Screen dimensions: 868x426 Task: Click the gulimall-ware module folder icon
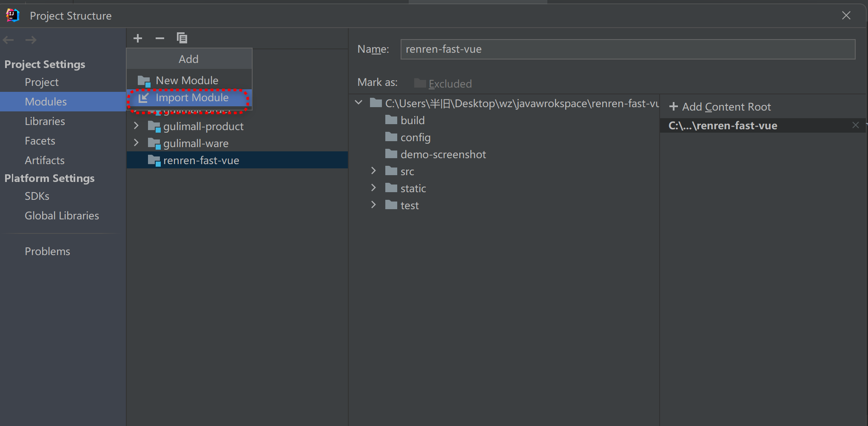154,143
